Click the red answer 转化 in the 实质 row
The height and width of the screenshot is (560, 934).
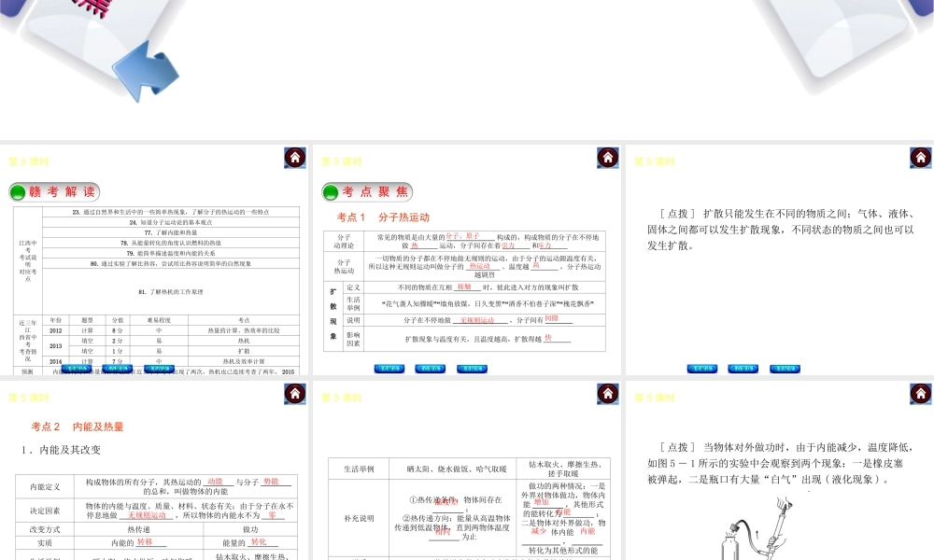[259, 542]
